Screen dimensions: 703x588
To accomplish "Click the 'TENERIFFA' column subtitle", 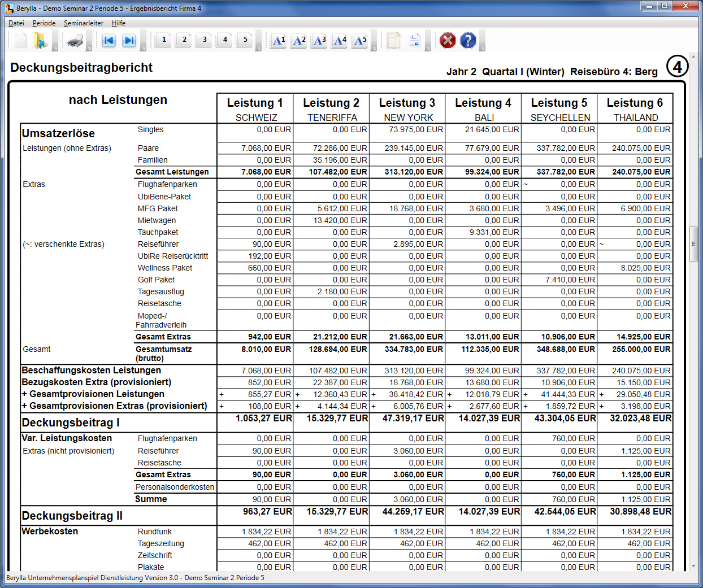I will pyautogui.click(x=332, y=117).
